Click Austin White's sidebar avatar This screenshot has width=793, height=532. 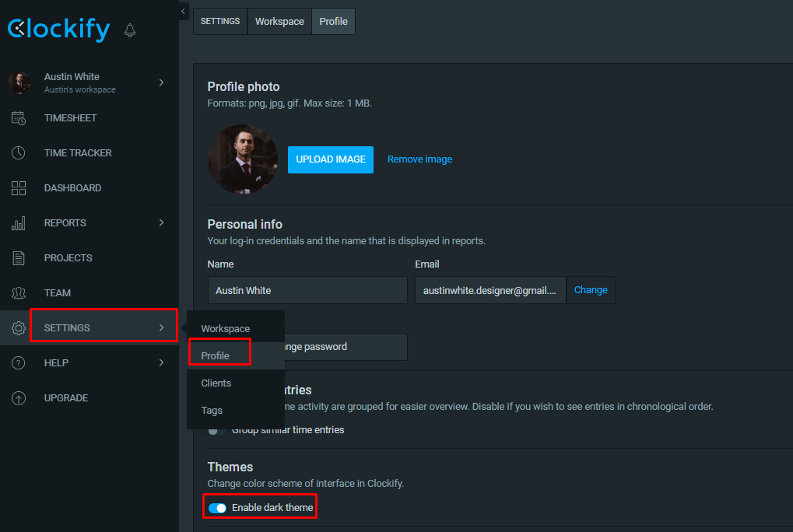pyautogui.click(x=19, y=82)
